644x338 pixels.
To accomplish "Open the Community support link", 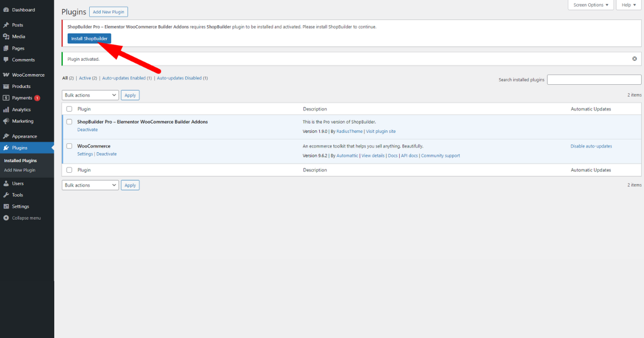I will click(x=440, y=156).
